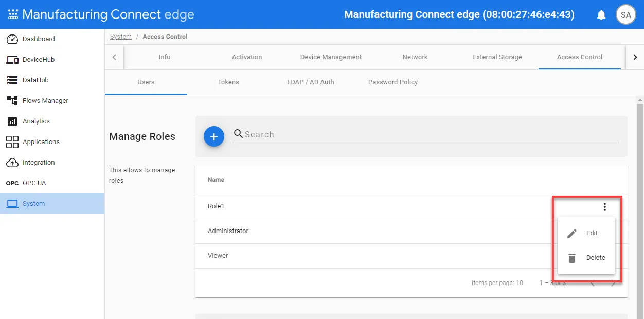This screenshot has height=319, width=644.
Task: Choose Edit from the role menu
Action: (586, 233)
